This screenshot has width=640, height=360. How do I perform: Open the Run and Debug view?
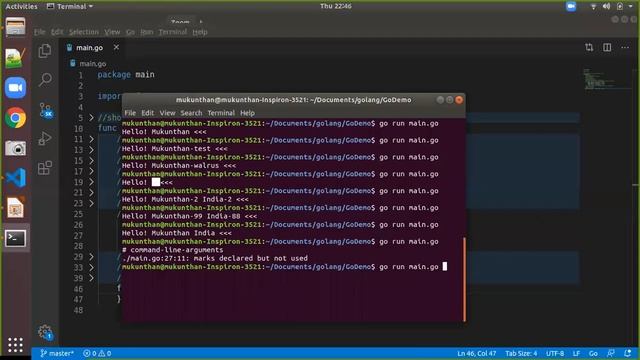(x=45, y=139)
